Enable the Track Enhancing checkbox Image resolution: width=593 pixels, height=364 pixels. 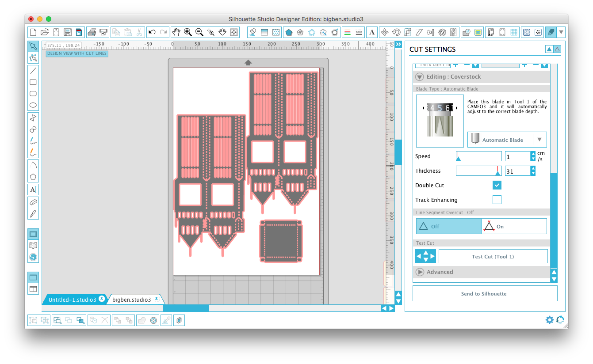pos(497,200)
